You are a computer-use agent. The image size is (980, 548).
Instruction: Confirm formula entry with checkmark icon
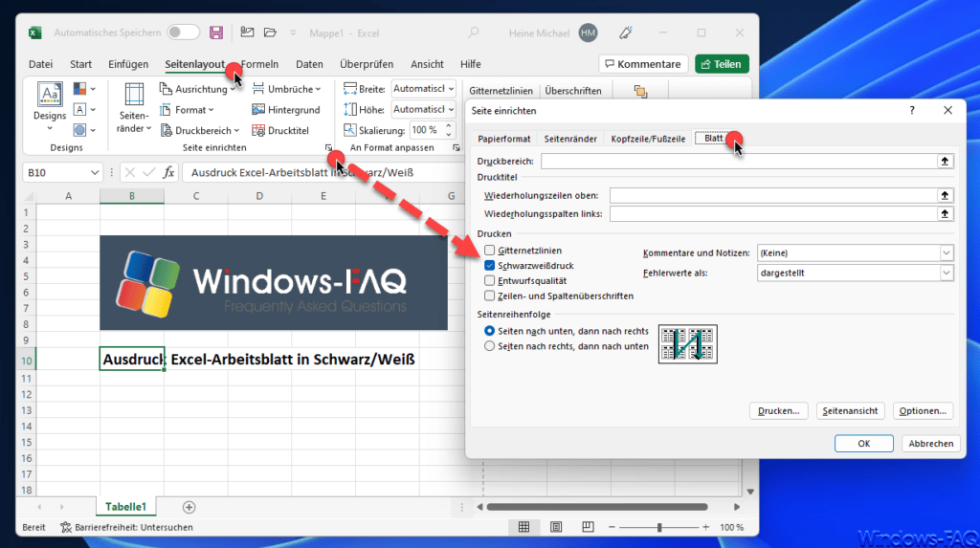pyautogui.click(x=148, y=172)
